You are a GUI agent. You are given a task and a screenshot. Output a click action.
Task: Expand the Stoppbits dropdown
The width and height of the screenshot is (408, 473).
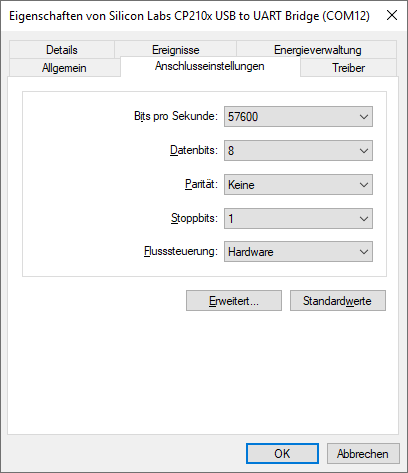[298, 219]
